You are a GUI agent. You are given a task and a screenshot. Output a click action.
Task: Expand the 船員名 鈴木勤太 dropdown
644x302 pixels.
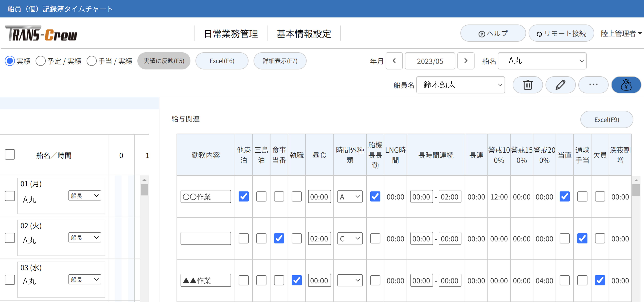(460, 85)
